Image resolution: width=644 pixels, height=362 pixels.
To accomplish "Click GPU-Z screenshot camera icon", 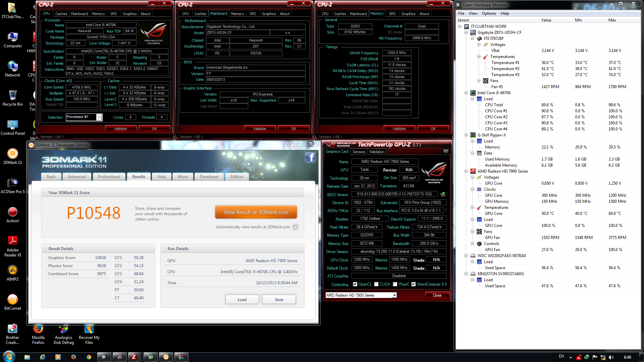I will [445, 151].
